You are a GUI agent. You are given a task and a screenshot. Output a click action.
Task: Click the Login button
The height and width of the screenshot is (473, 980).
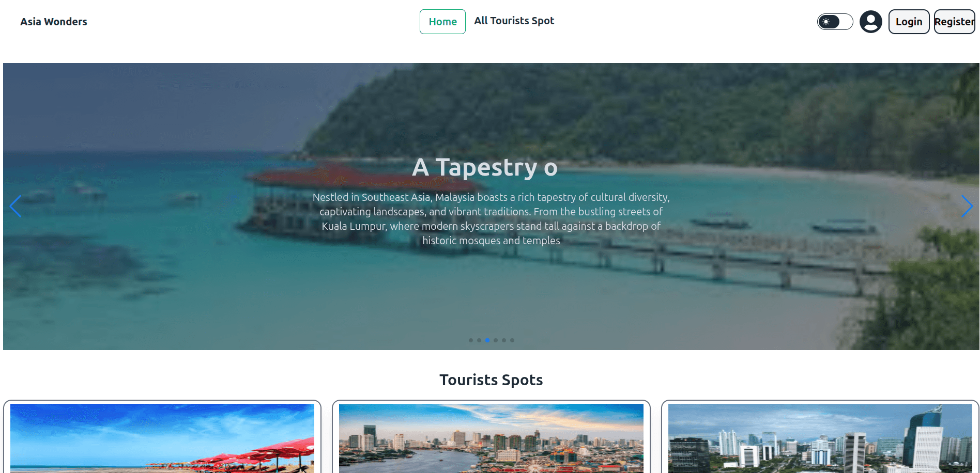click(x=909, y=22)
